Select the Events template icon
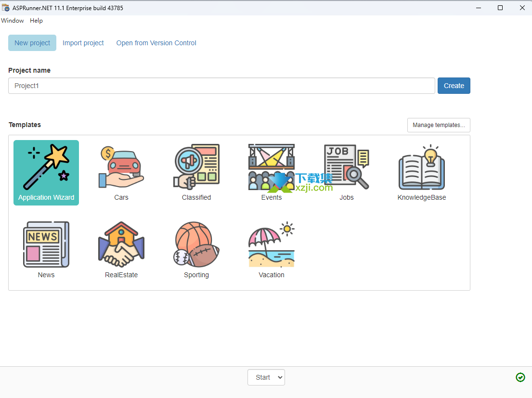Screen dimensions: 532x398 272,167
